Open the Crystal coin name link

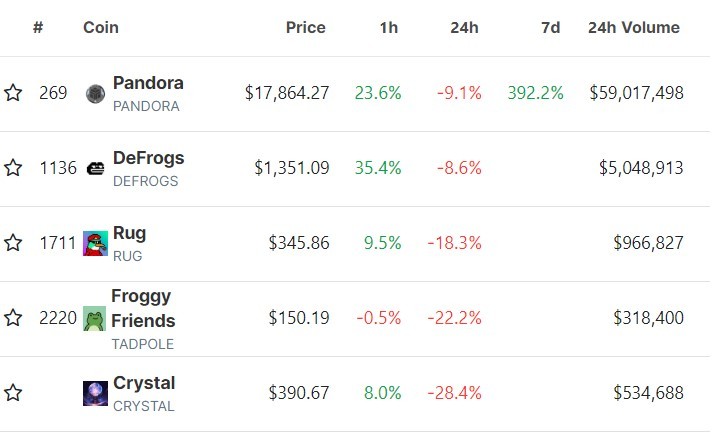click(144, 383)
